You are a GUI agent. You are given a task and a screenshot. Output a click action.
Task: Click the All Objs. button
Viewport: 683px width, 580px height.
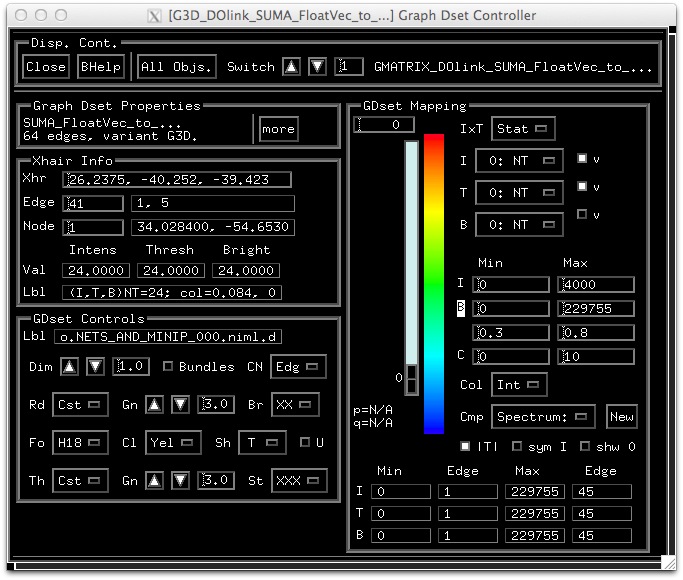176,67
